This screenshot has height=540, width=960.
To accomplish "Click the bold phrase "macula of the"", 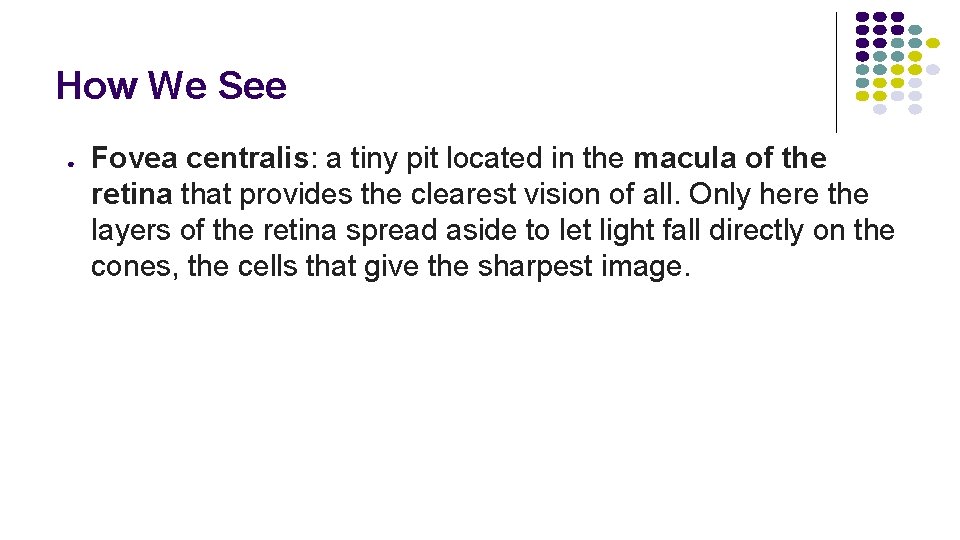I will point(730,158).
